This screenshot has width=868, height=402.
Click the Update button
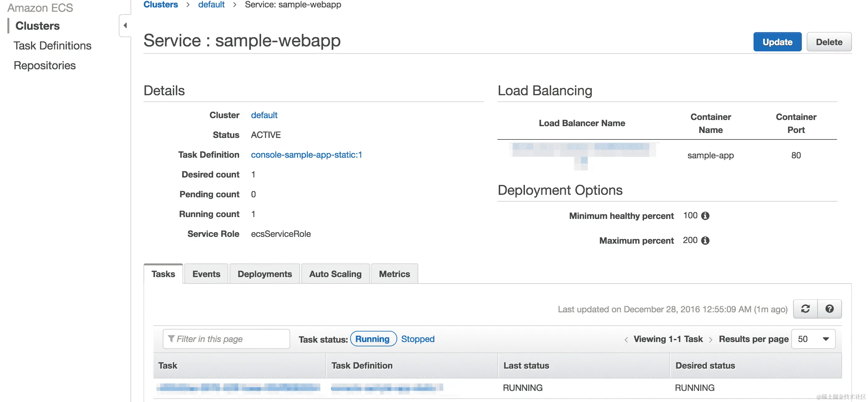[x=777, y=42]
